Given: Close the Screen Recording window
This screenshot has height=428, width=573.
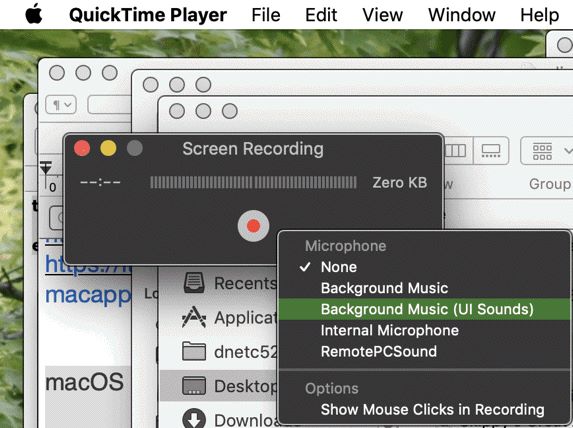Looking at the screenshot, I should tap(82, 149).
